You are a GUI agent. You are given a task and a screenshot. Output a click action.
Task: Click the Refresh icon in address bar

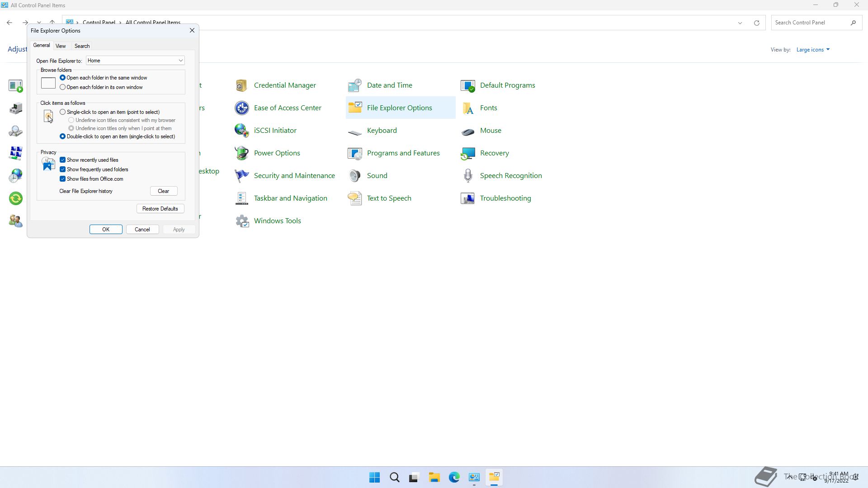tap(756, 23)
